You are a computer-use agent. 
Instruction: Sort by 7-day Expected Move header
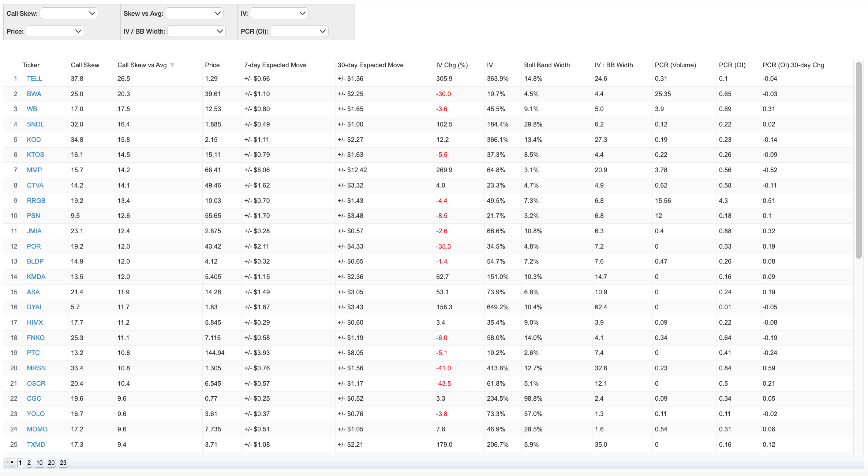[x=275, y=65]
